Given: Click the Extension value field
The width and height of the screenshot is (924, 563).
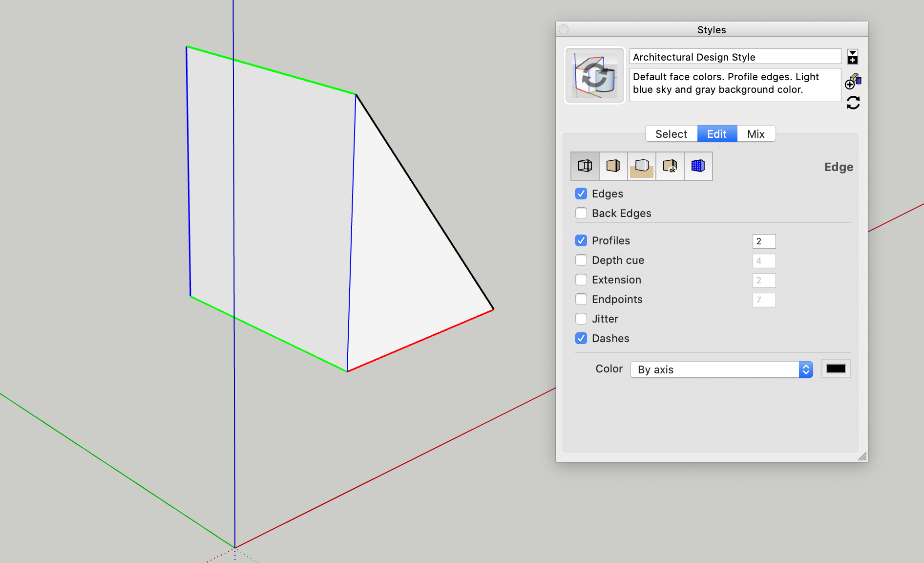Looking at the screenshot, I should [x=764, y=280].
